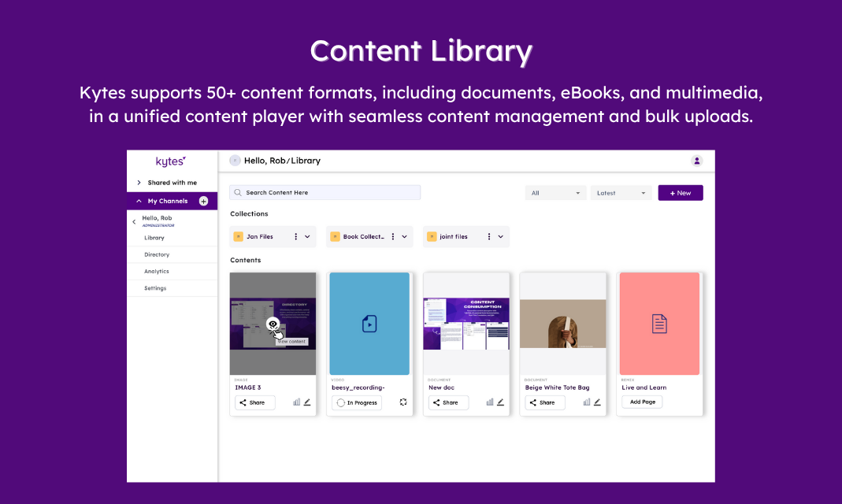This screenshot has height=504, width=842.
Task: Open the Latest sort order dropdown
Action: [621, 193]
